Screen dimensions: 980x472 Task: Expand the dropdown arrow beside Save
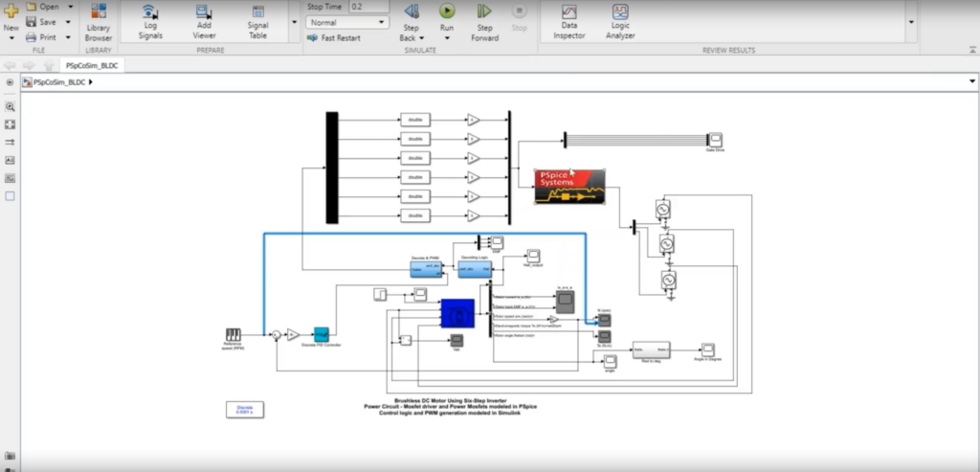tap(68, 22)
